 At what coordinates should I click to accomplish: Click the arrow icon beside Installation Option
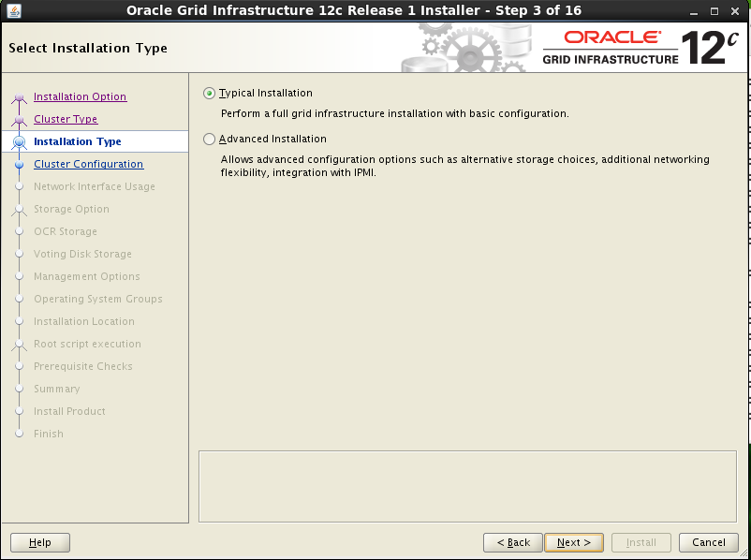click(x=18, y=96)
